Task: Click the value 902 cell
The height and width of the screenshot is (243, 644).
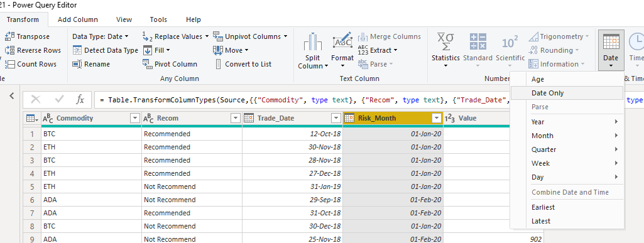Action: pos(493,239)
